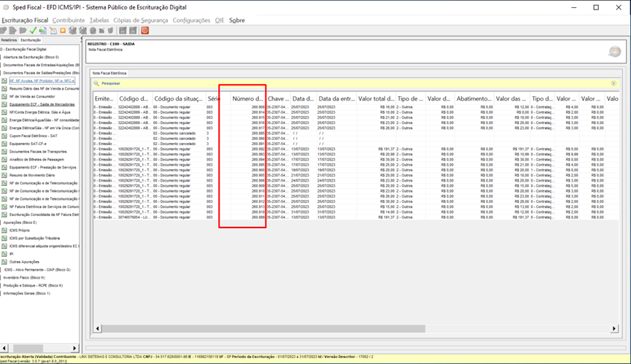Click the icon next to IPI

[4, 254]
